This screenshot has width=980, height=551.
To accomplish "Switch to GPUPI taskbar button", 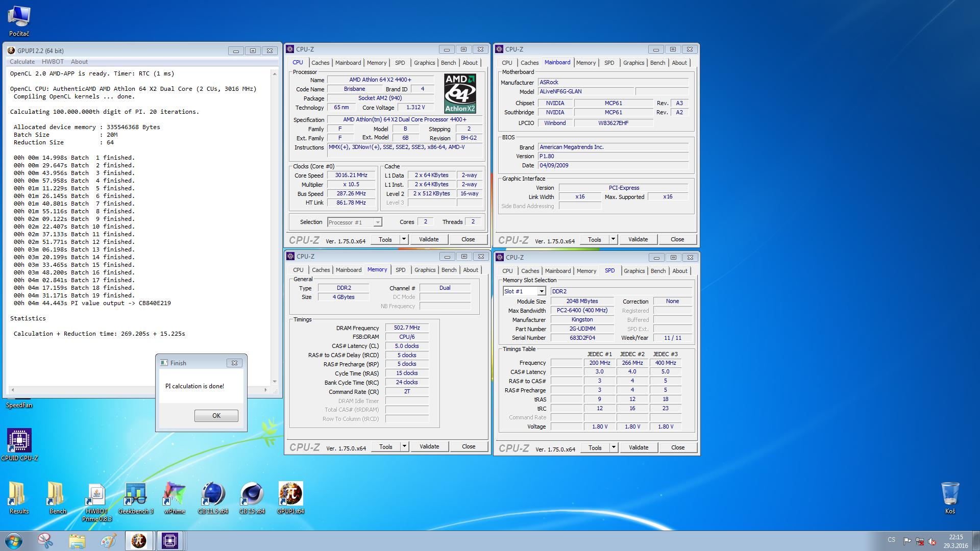I will tap(139, 541).
